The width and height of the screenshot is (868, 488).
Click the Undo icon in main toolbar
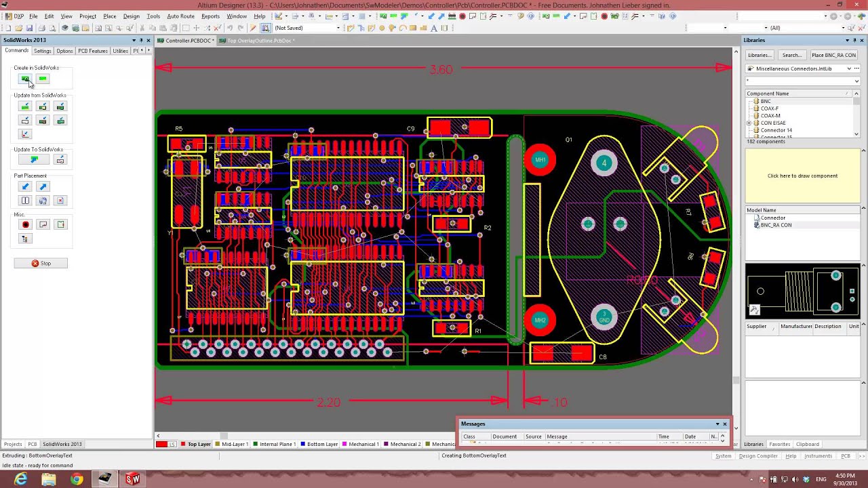230,28
